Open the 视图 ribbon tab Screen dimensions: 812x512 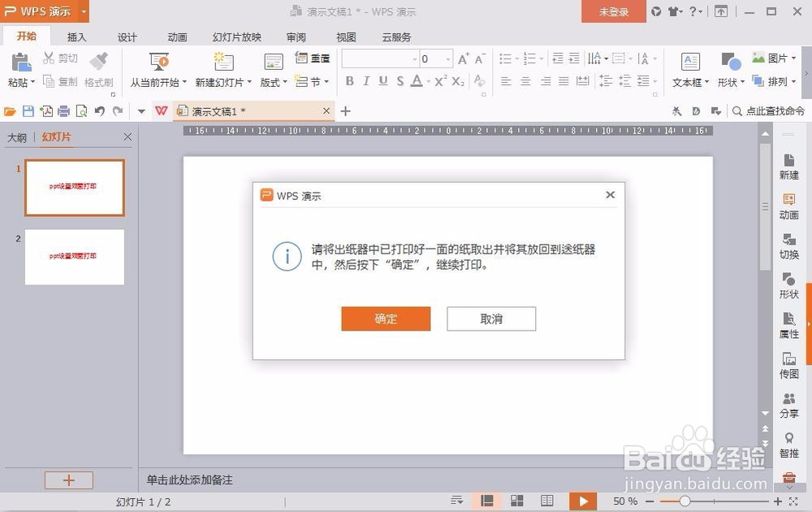point(346,37)
